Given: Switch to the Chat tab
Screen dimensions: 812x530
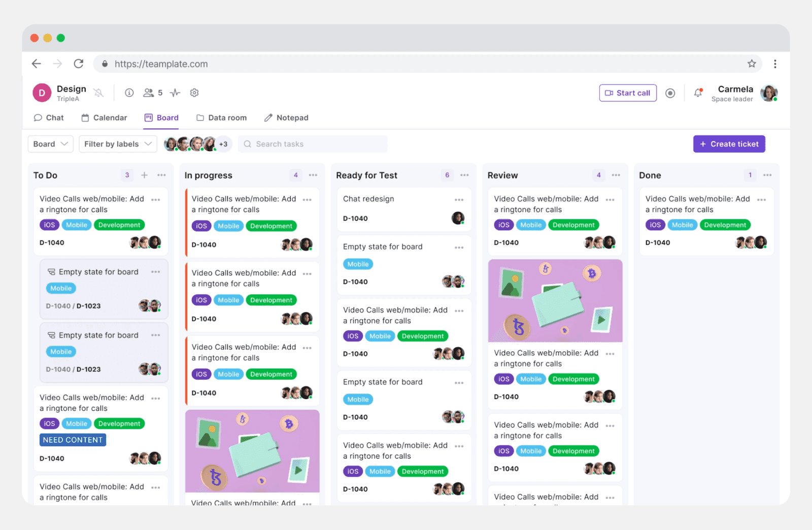Looking at the screenshot, I should (49, 117).
